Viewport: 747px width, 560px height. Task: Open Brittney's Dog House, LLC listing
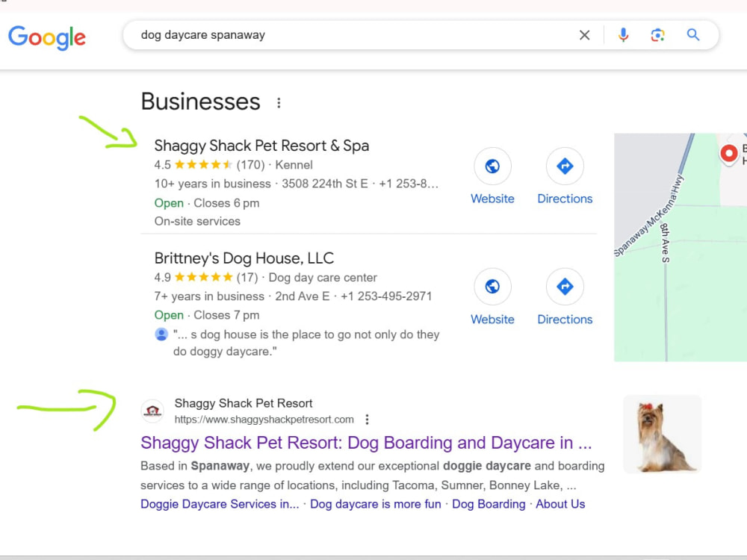[x=244, y=258]
